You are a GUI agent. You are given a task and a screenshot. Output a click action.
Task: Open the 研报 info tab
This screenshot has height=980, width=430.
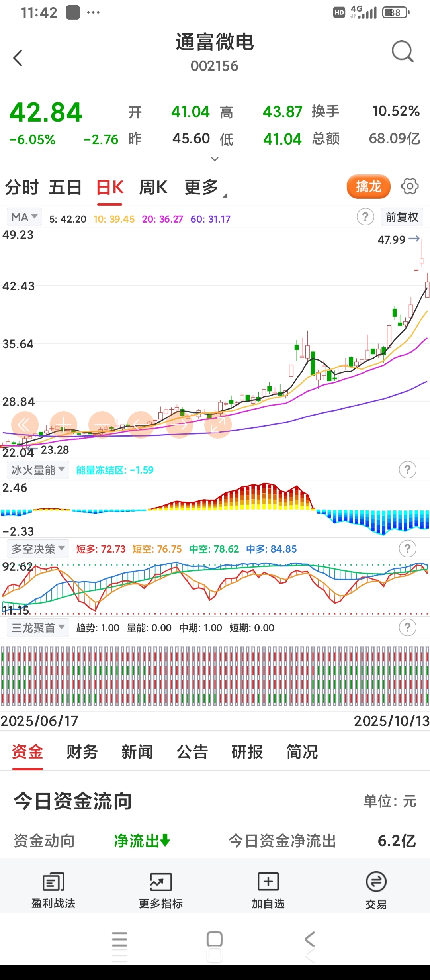pyautogui.click(x=247, y=752)
